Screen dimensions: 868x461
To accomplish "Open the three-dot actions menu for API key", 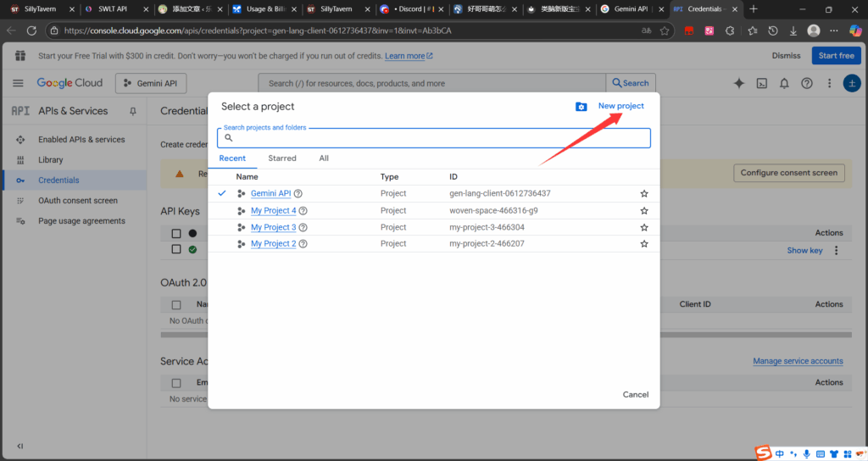I will pos(836,250).
